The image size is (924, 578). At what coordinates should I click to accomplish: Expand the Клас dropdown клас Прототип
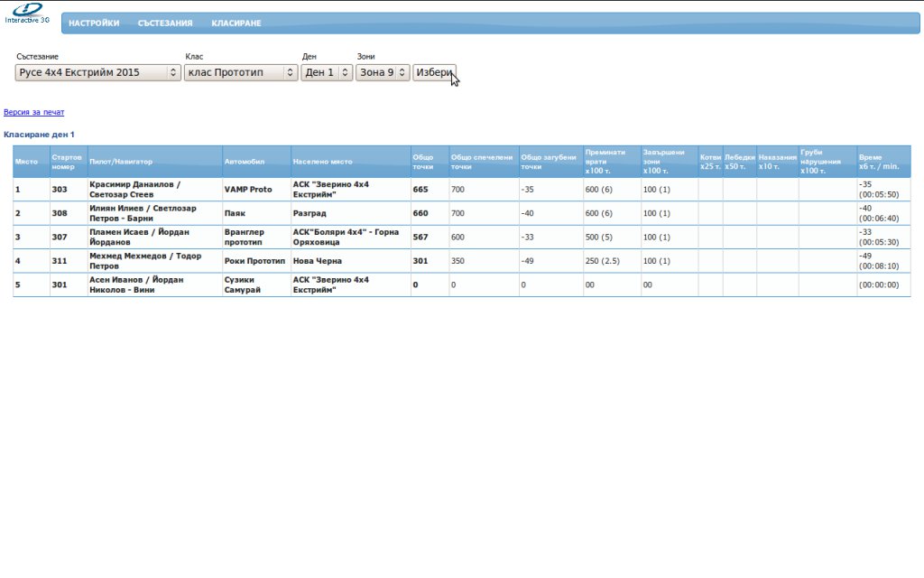(241, 72)
